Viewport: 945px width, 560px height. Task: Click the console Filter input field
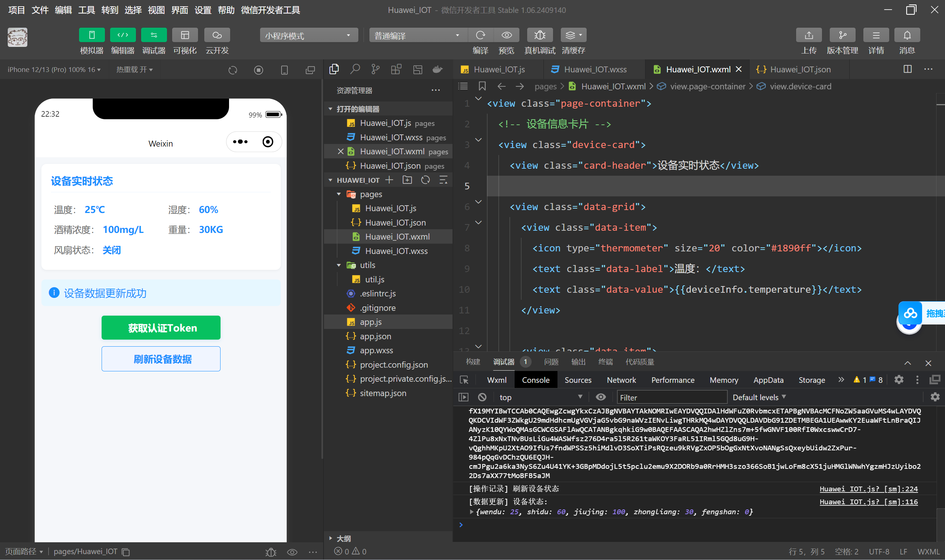[x=671, y=397]
